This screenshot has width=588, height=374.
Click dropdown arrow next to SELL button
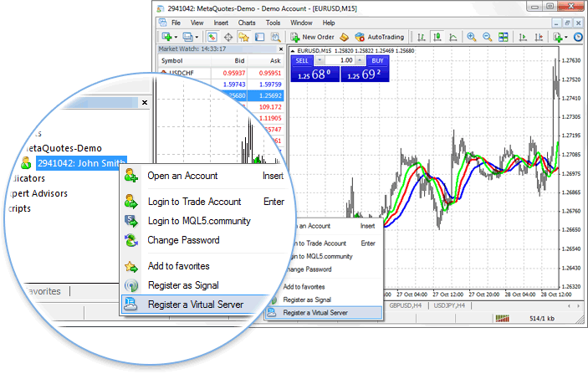click(x=320, y=61)
